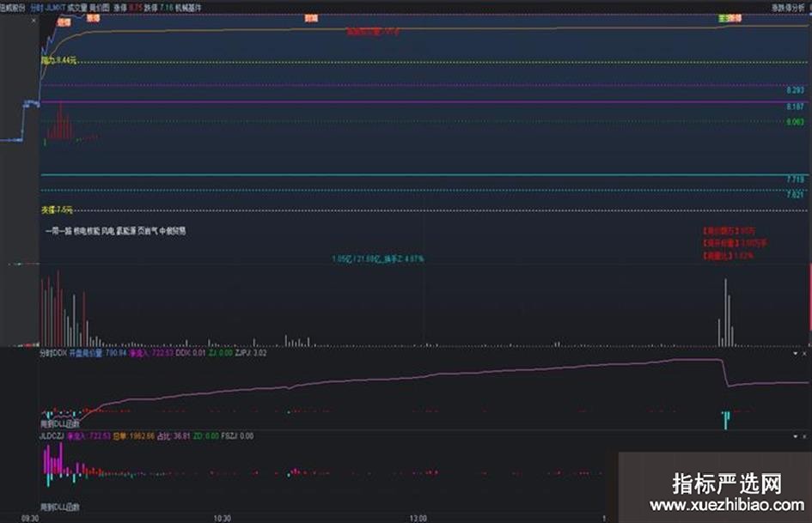Click the first orange signal marker near open
812x523 pixels.
[x=64, y=22]
